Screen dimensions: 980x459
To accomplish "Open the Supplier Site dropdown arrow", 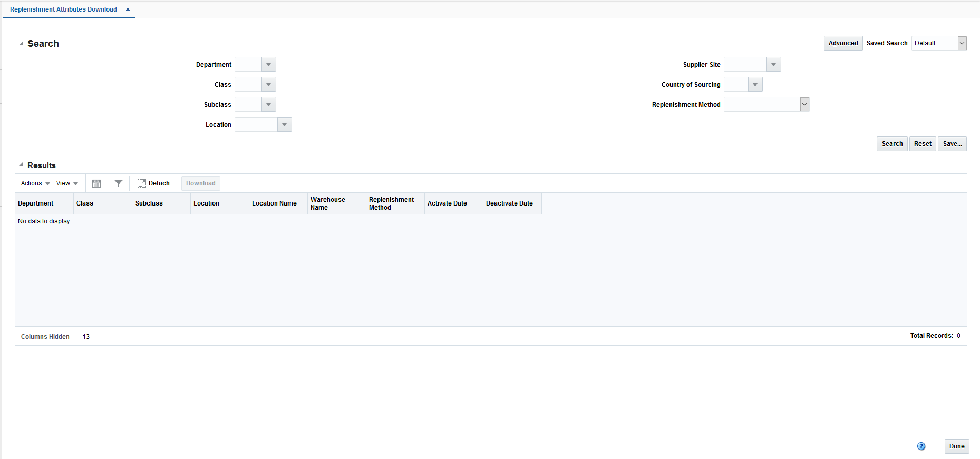I will (x=774, y=65).
